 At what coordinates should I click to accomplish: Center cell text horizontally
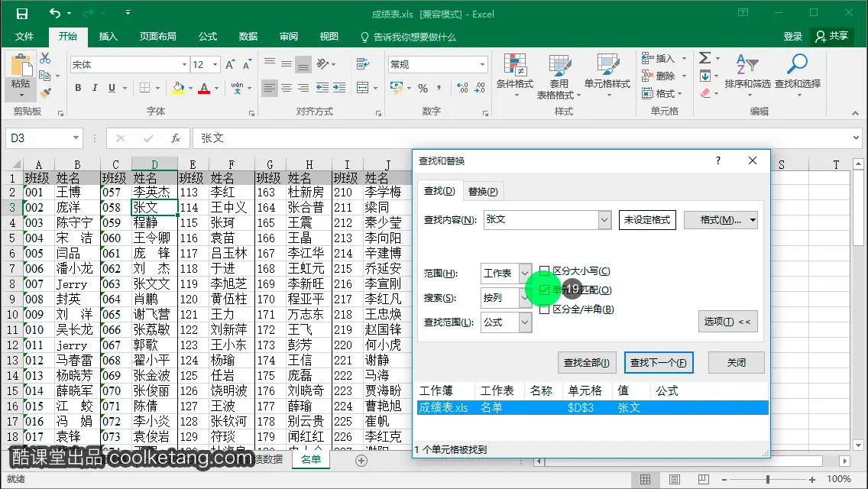pos(287,88)
